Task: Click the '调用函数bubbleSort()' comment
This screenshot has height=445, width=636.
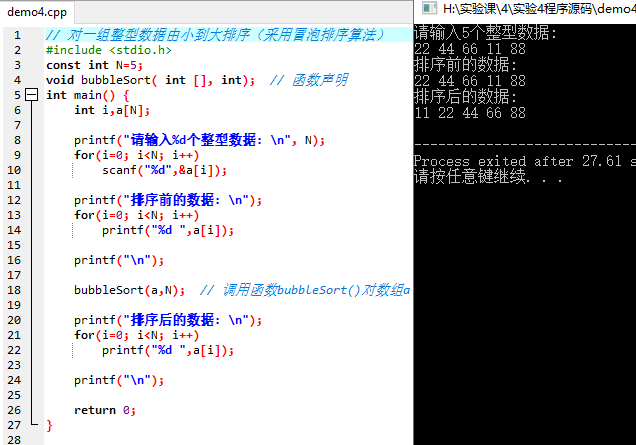Action: [305, 290]
